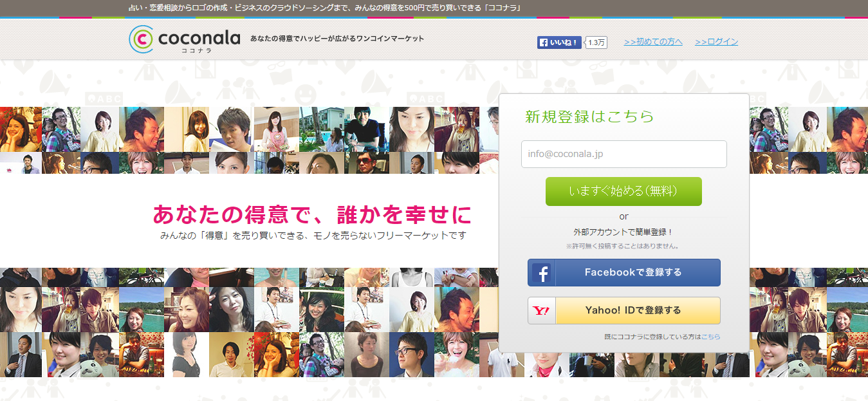Click the Facebookで登録する button label
Image resolution: width=868 pixels, height=401 pixels.
tap(633, 272)
